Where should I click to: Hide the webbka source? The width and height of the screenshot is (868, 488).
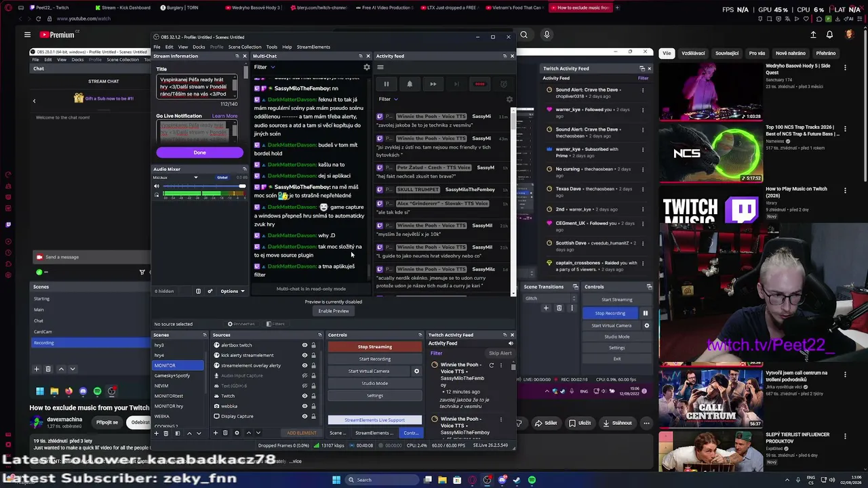(304, 406)
